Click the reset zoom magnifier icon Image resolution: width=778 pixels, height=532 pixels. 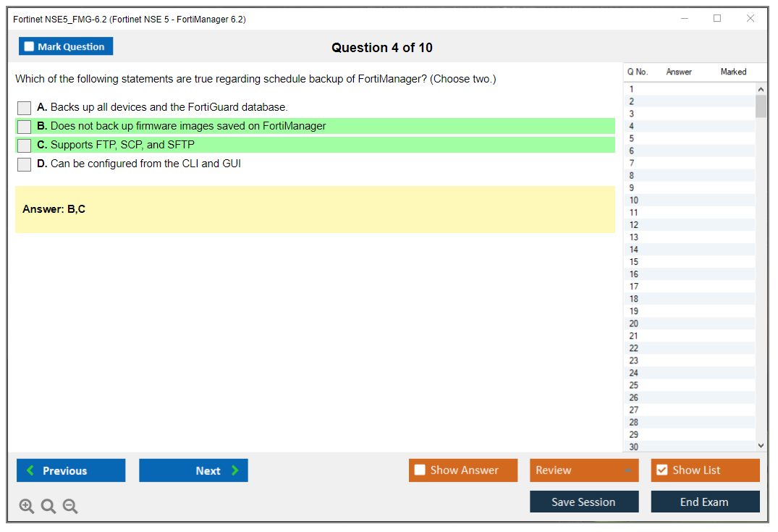point(48,506)
